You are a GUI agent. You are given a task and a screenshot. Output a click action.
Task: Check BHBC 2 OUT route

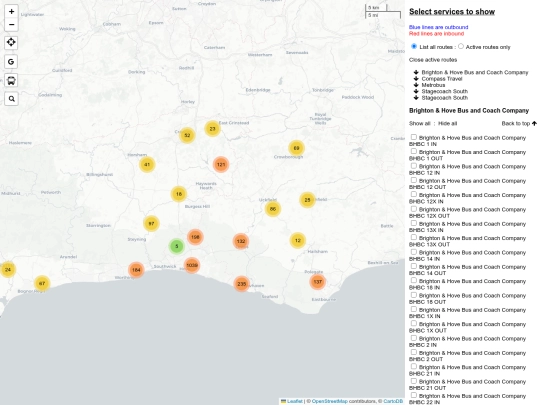point(414,352)
